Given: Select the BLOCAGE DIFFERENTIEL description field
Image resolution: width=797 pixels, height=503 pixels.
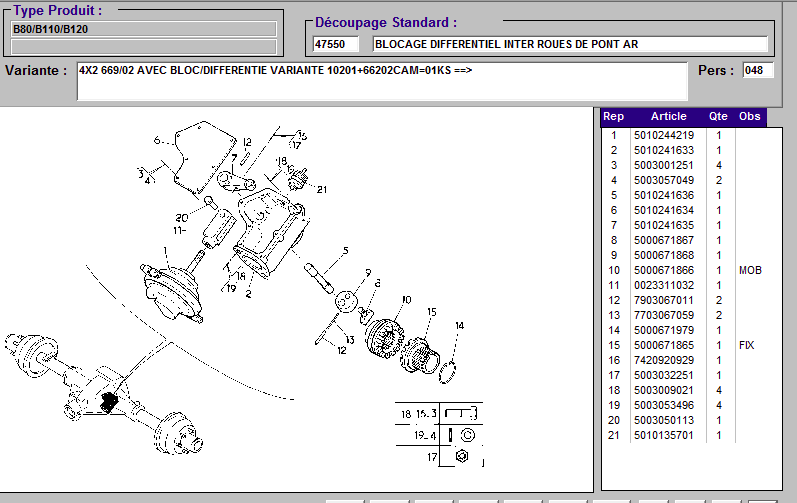Looking at the screenshot, I should tap(569, 45).
